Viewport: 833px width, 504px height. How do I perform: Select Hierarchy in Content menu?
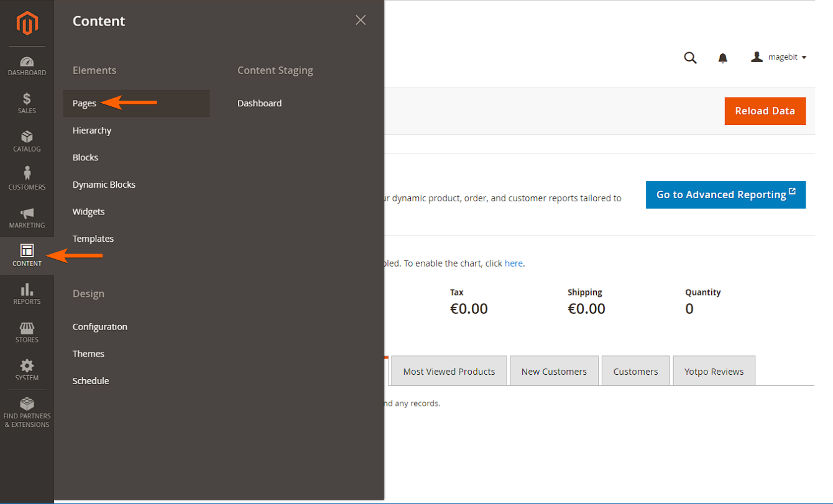(92, 131)
